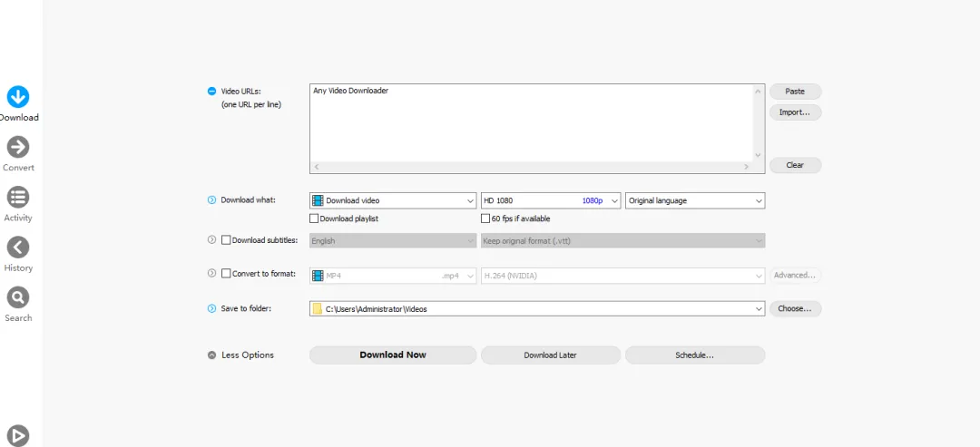Click the Choose... folder button
Viewport: 980px width, 447px height.
(x=795, y=308)
